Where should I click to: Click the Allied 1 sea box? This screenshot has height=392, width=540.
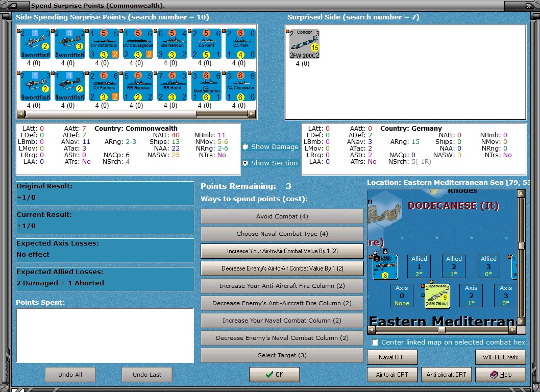pyautogui.click(x=419, y=266)
